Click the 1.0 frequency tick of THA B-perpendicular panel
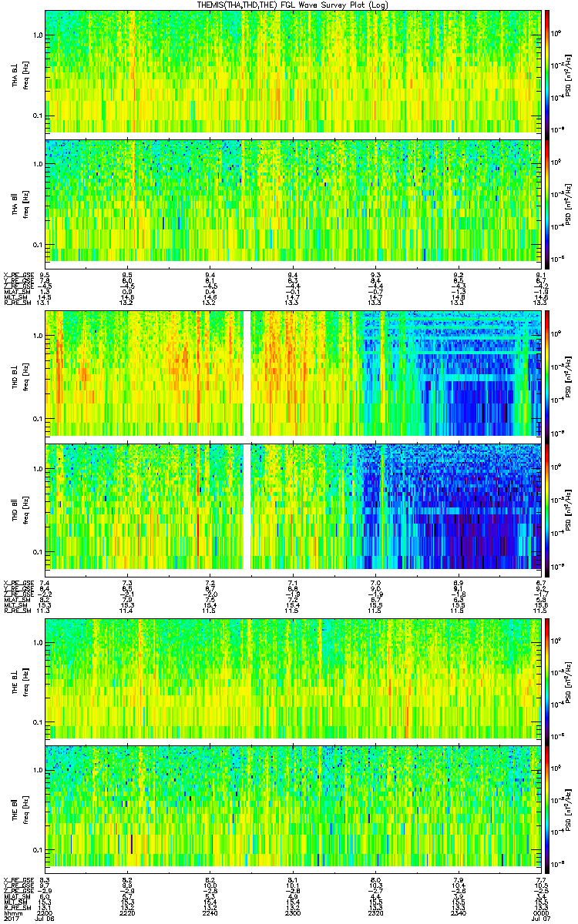Image resolution: width=578 pixels, height=924 pixels. [38, 35]
